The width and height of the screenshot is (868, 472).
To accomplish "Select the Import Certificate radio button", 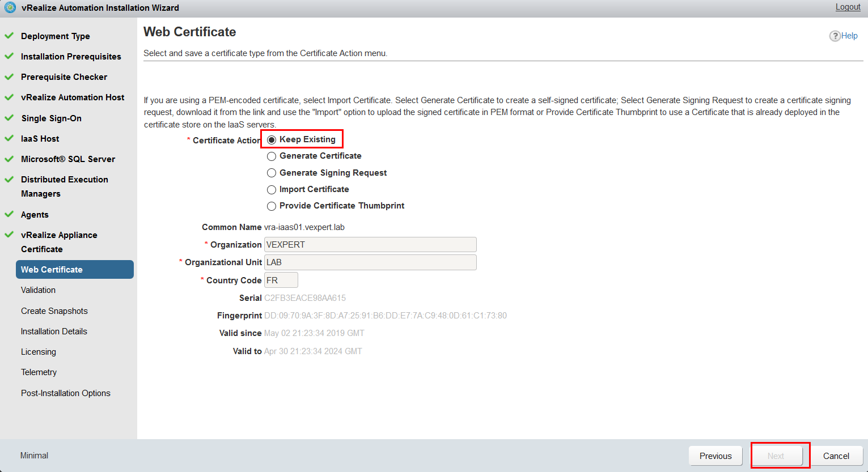I will point(272,189).
